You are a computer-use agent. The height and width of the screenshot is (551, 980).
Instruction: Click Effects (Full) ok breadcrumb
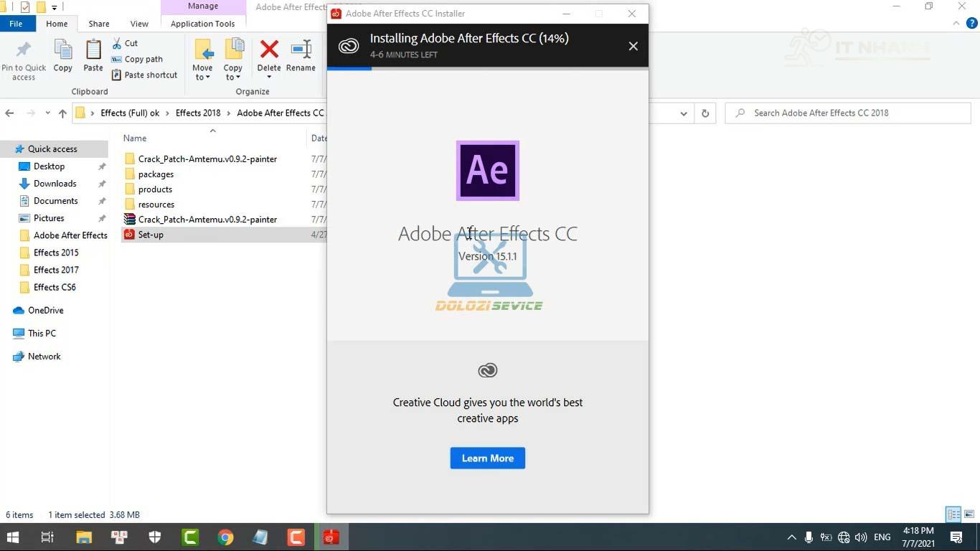click(130, 113)
